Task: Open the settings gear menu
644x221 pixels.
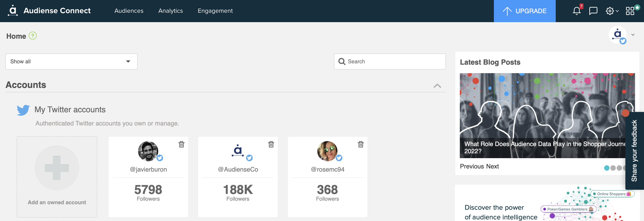Action: click(x=612, y=11)
